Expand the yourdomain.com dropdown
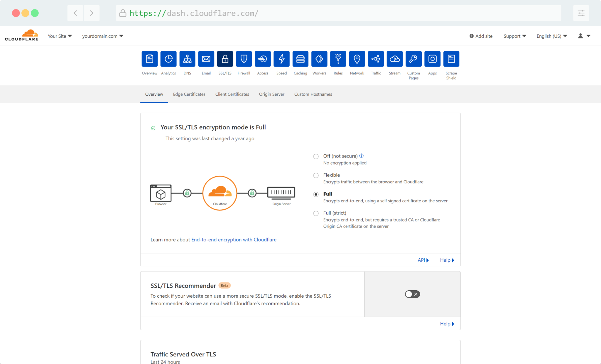The height and width of the screenshot is (364, 601). pos(103,36)
